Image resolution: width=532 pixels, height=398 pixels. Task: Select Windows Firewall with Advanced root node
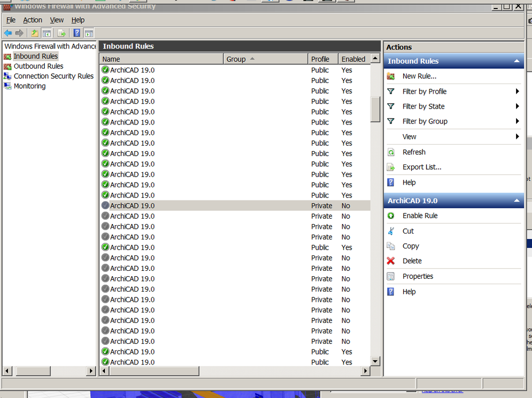pyautogui.click(x=50, y=46)
